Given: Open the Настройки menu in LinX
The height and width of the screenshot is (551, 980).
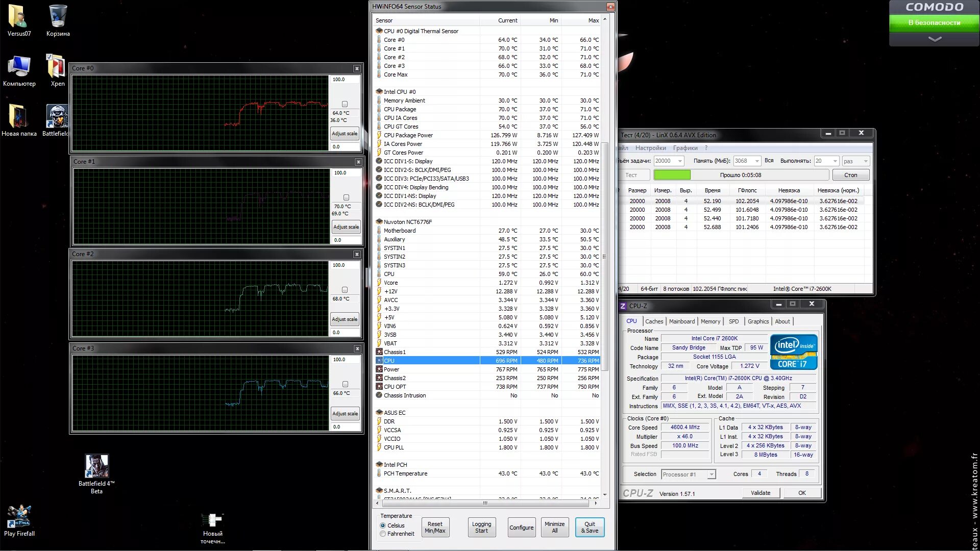Looking at the screenshot, I should [650, 148].
